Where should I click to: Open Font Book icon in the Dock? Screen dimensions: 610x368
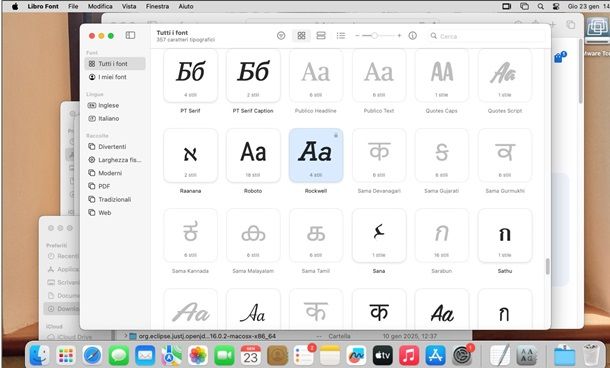527,355
